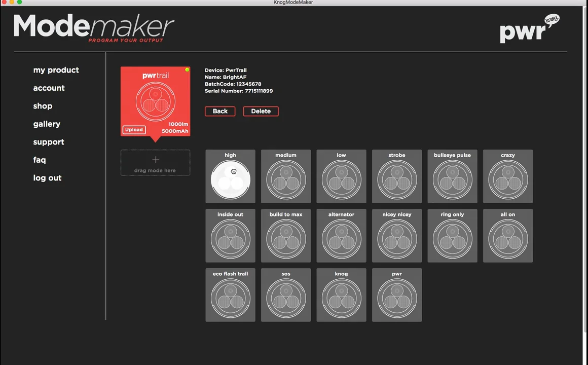Select the inside out mode tile
This screenshot has height=365, width=588.
coord(230,236)
